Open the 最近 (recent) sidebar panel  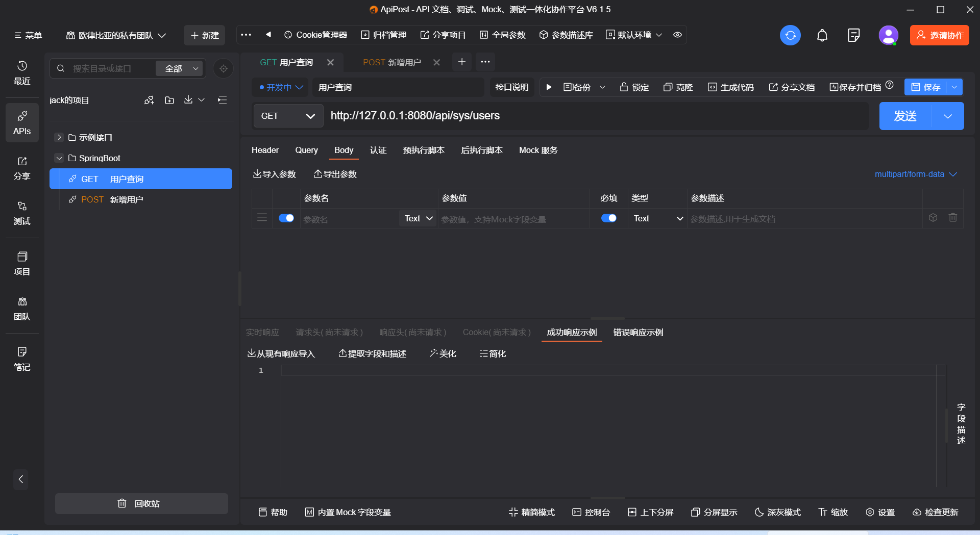pos(22,73)
